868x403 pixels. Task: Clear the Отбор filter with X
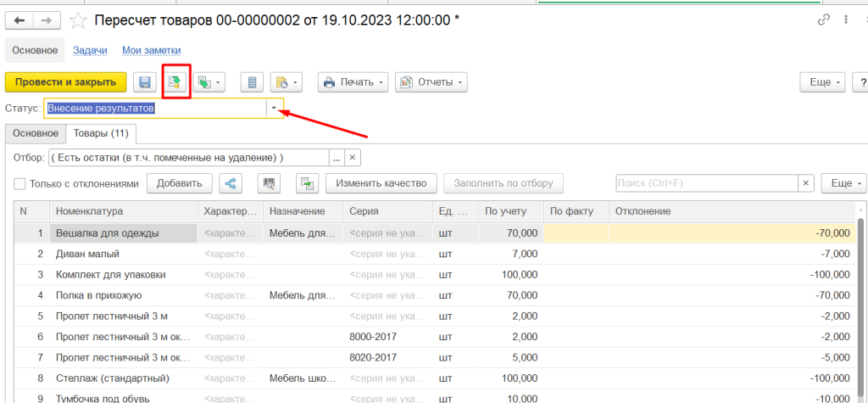tap(353, 158)
